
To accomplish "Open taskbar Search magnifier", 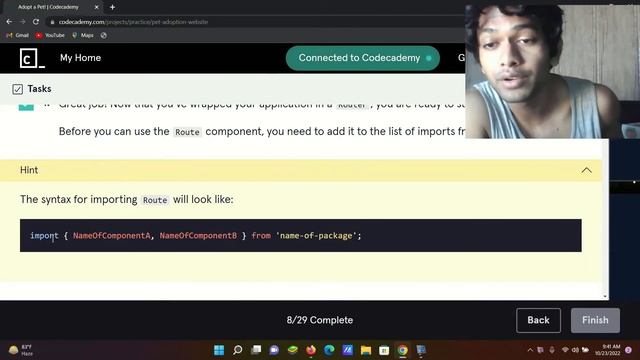I will point(238,350).
